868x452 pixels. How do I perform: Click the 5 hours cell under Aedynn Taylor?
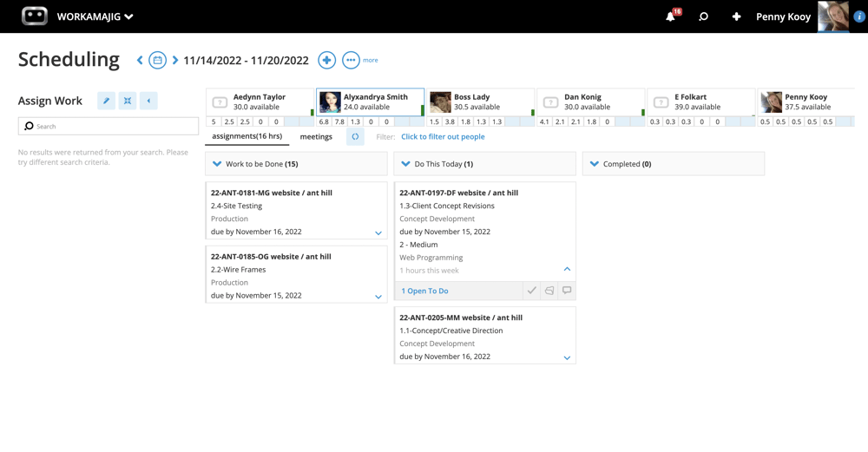(x=214, y=121)
